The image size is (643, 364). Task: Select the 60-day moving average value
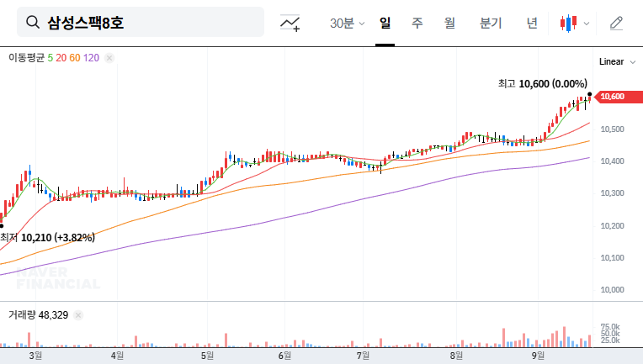[x=75, y=58]
